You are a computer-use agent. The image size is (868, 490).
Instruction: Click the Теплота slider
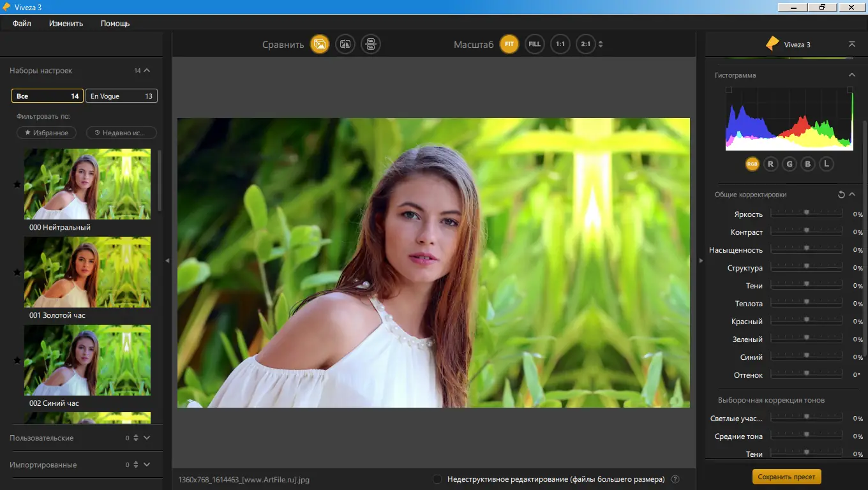pos(807,303)
